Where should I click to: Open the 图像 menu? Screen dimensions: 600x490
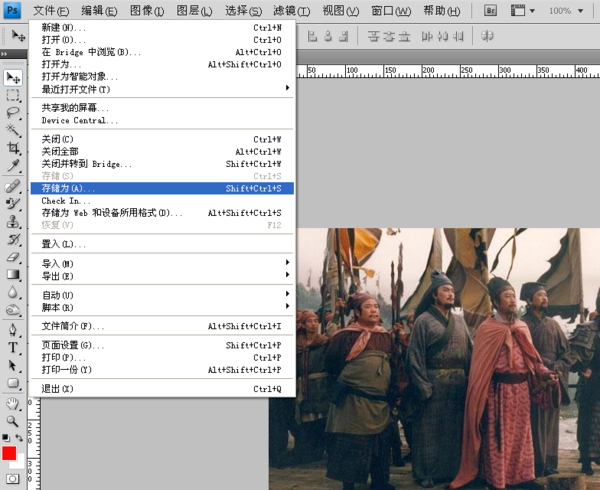point(147,11)
